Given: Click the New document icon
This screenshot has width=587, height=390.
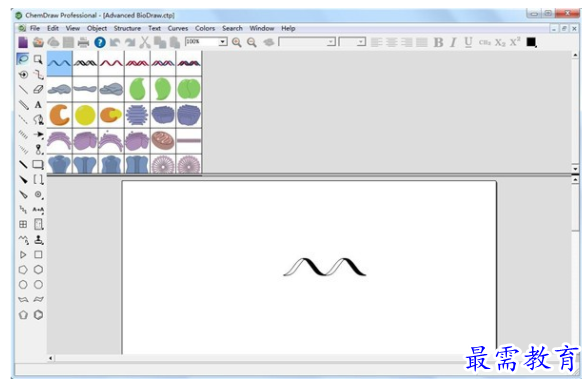Looking at the screenshot, I should (x=23, y=42).
